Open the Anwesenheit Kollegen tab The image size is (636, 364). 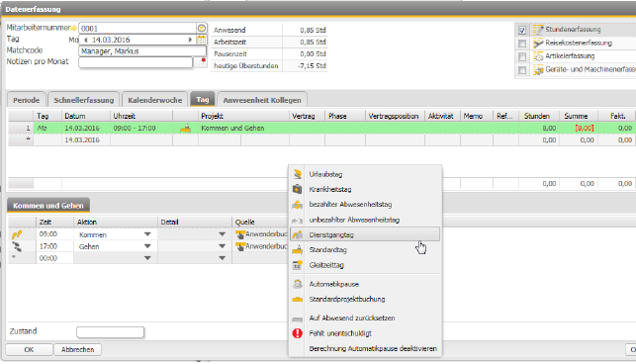point(262,100)
